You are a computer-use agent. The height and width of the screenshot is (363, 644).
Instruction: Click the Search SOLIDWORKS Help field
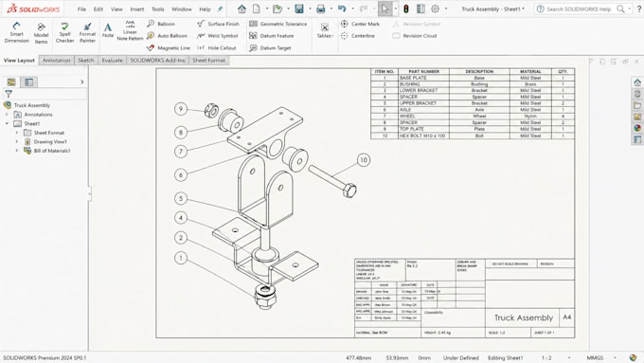click(x=582, y=9)
